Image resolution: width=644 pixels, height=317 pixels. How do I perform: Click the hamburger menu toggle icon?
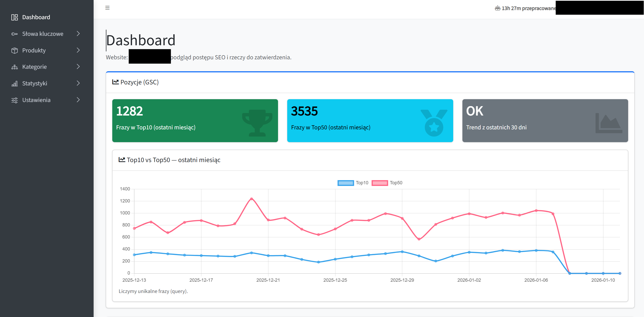[x=107, y=8]
